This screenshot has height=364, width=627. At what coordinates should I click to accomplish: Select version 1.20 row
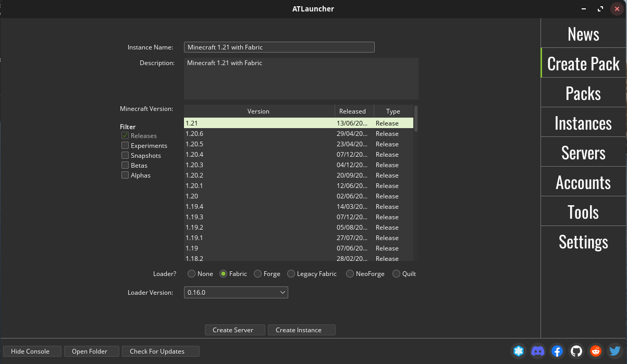click(299, 196)
